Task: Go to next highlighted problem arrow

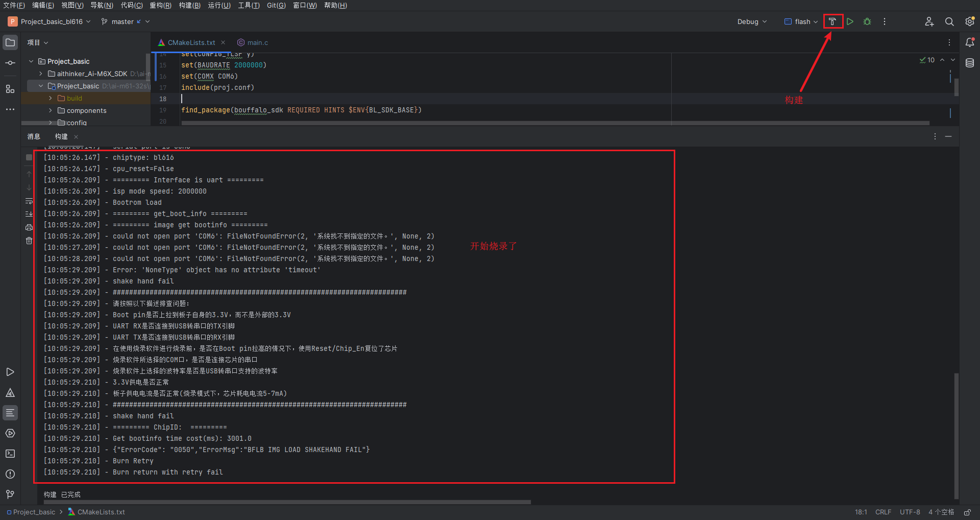Action: click(953, 60)
